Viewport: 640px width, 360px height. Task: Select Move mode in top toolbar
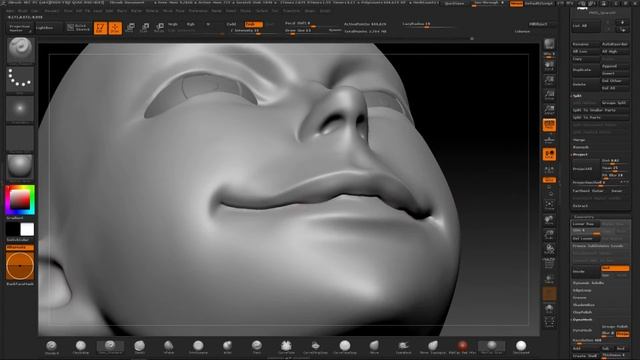point(130,27)
